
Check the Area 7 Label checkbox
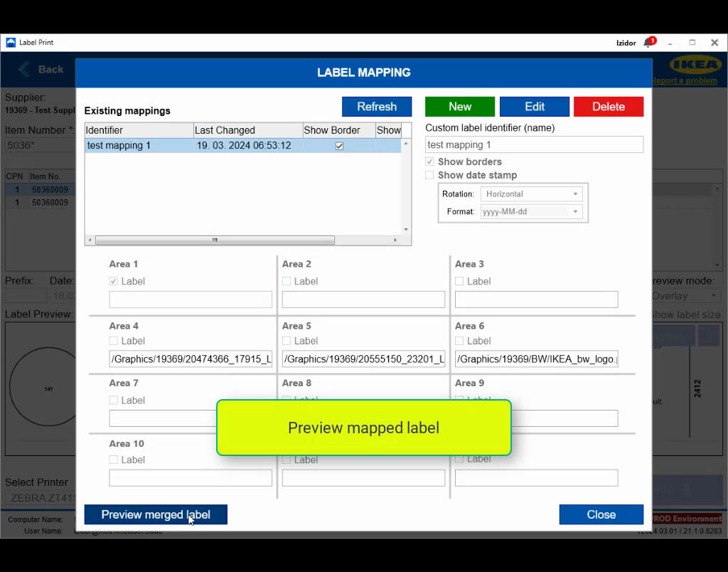[113, 400]
